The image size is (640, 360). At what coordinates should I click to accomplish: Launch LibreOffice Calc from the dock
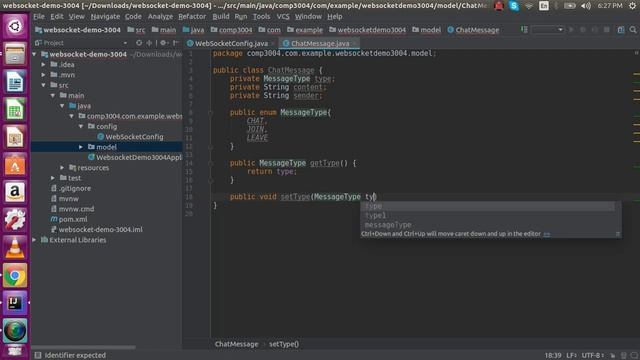(15, 109)
